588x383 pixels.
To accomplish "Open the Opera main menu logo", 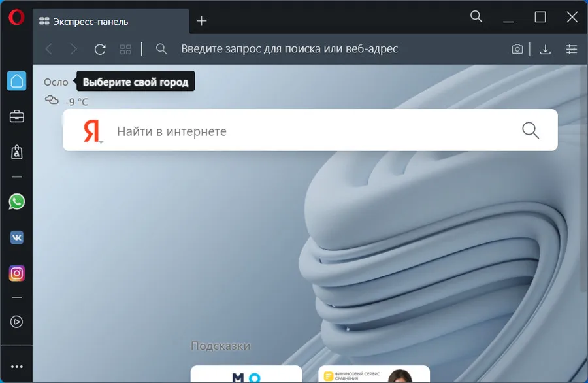I will (x=16, y=18).
